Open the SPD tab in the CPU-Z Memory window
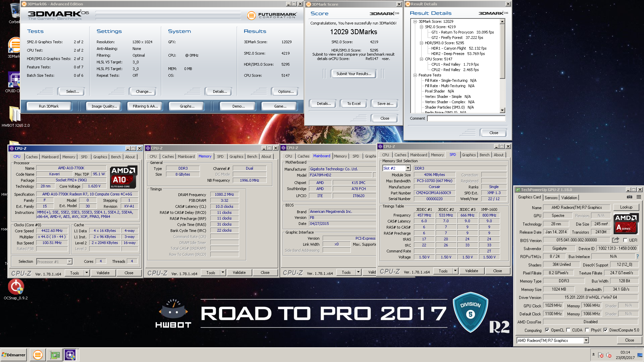644x362 pixels. [x=220, y=157]
